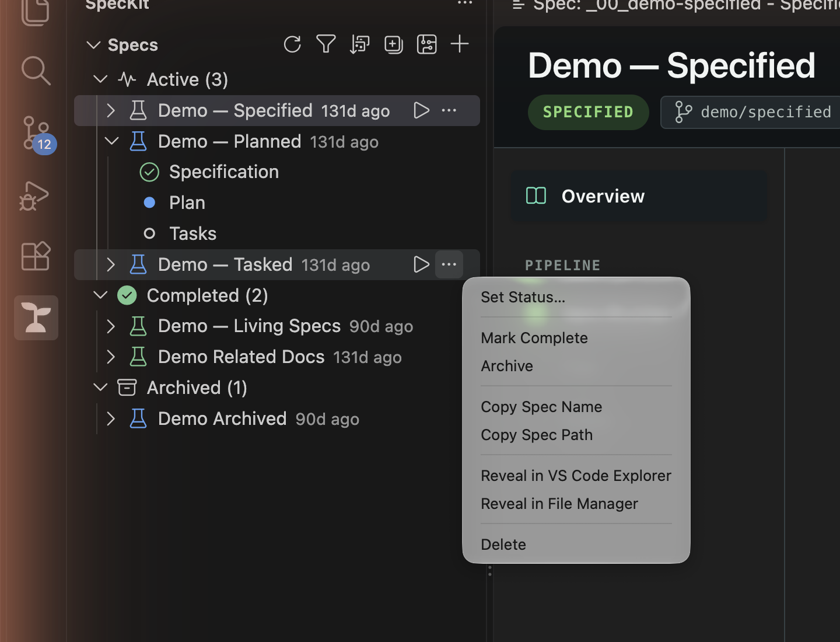Click the settings sliders icon in Specs toolbar
This screenshot has height=642, width=840.
click(x=427, y=44)
